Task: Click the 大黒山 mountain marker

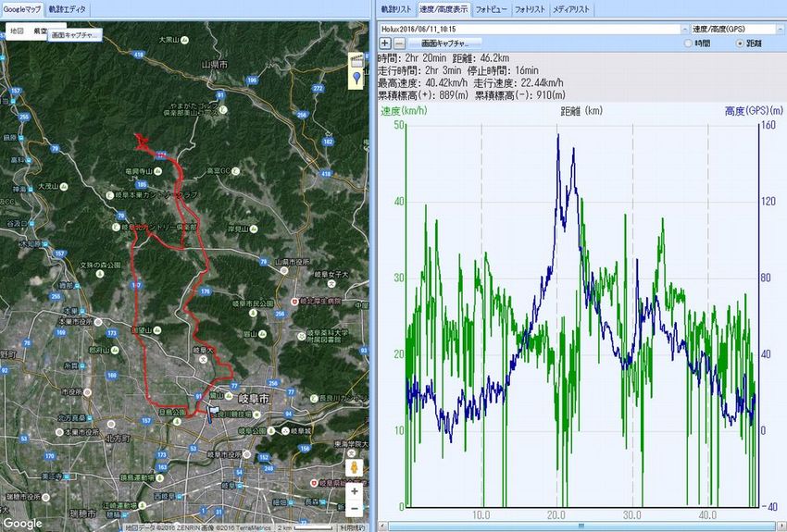Action: pyautogui.click(x=184, y=40)
